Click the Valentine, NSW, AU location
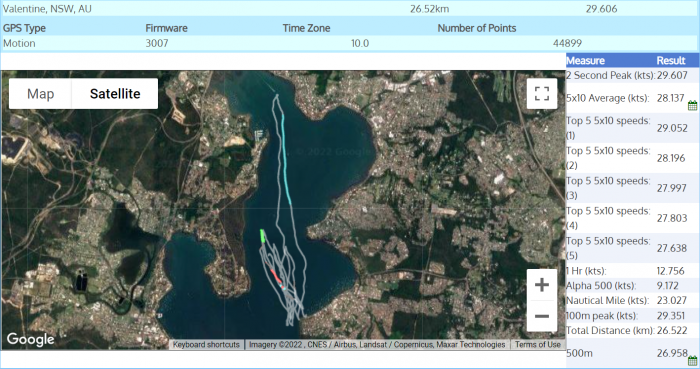Image resolution: width=700 pixels, height=369 pixels. [47, 9]
